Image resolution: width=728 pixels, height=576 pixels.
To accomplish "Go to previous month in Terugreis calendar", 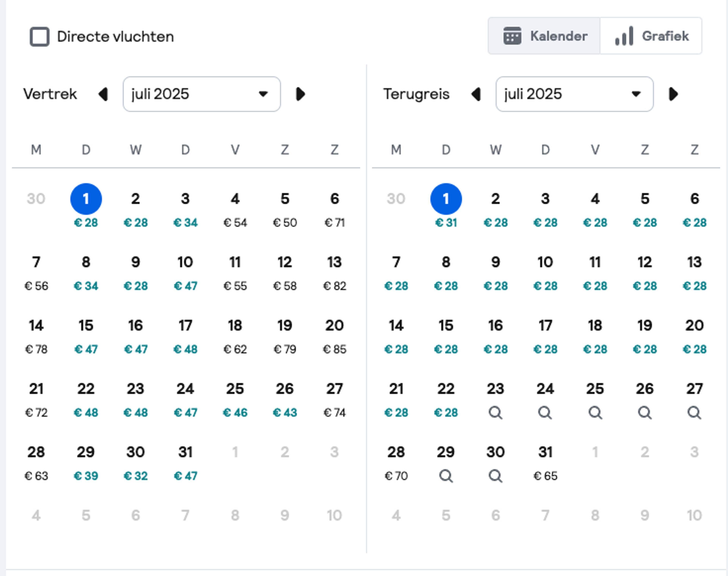I will pyautogui.click(x=476, y=94).
